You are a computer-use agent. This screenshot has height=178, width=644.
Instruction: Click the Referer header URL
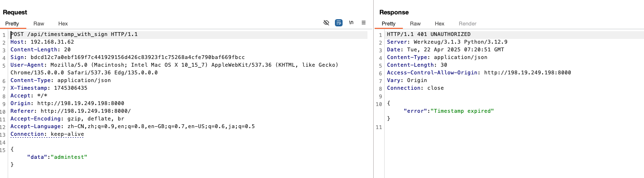(85, 111)
